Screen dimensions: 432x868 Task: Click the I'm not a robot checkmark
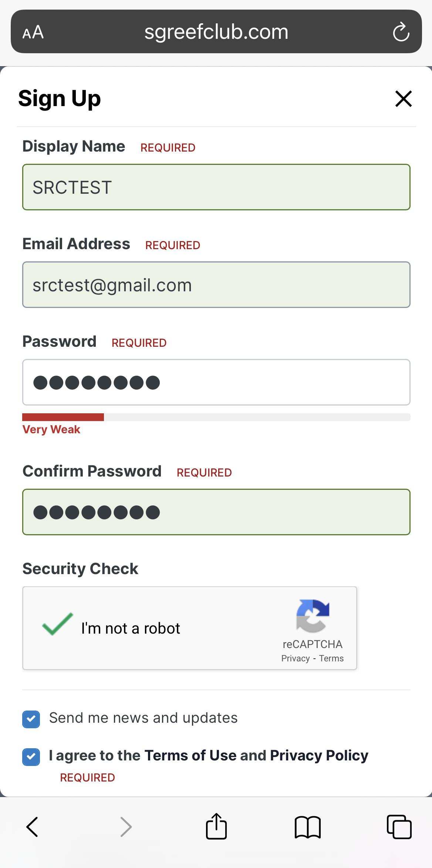coord(58,624)
